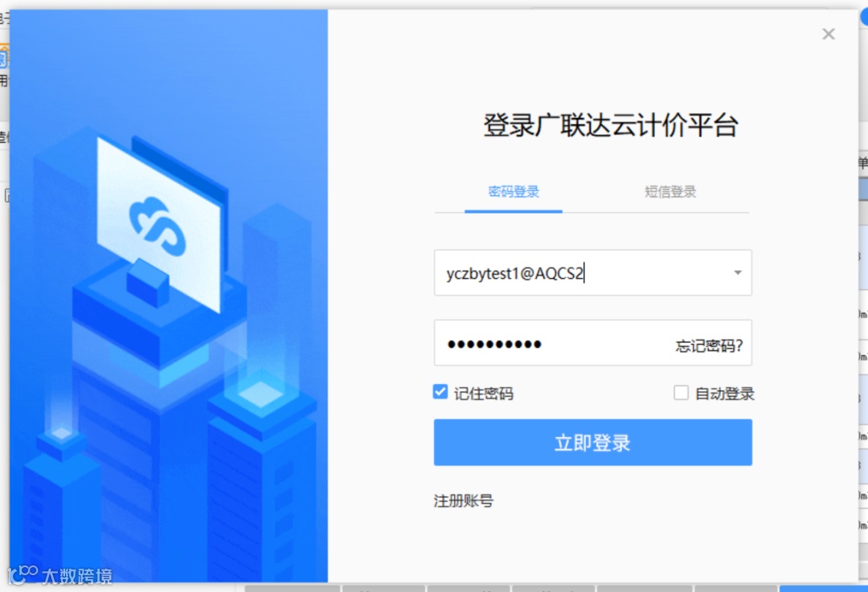868x592 pixels.
Task: Switch to the 短信登录 tab
Action: [x=669, y=192]
